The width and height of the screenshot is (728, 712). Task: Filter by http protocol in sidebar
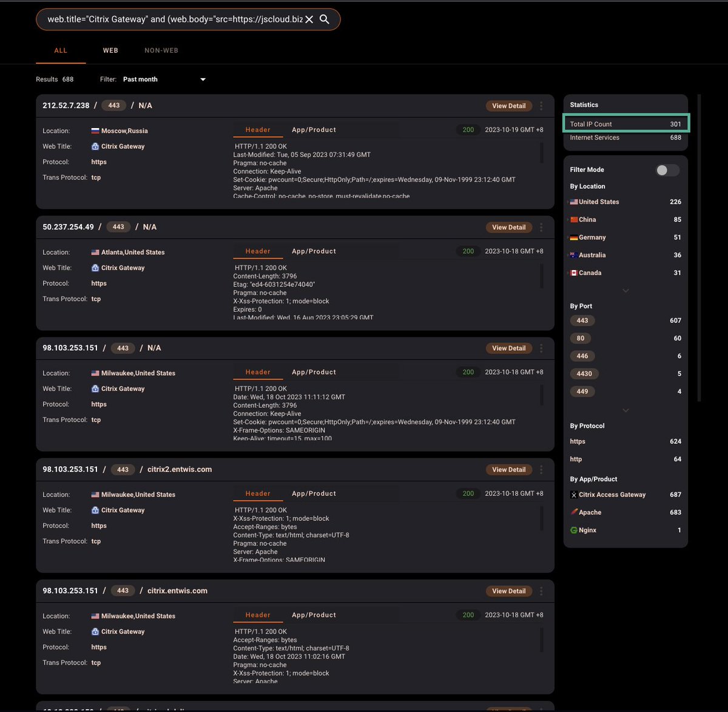(625, 459)
